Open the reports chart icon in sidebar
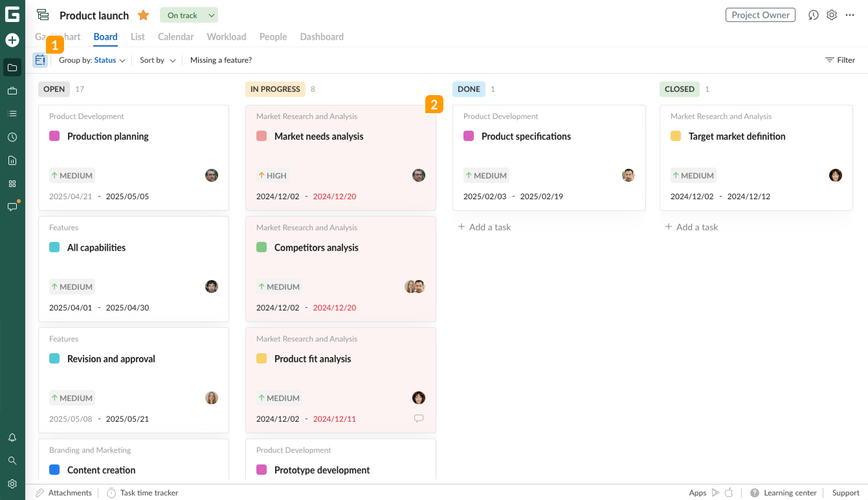 pyautogui.click(x=12, y=160)
